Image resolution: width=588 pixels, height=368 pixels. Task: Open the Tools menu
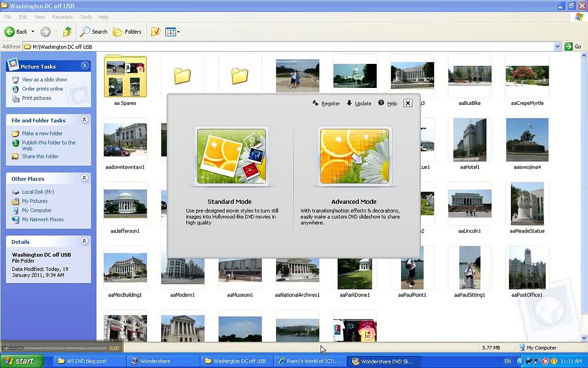click(86, 17)
